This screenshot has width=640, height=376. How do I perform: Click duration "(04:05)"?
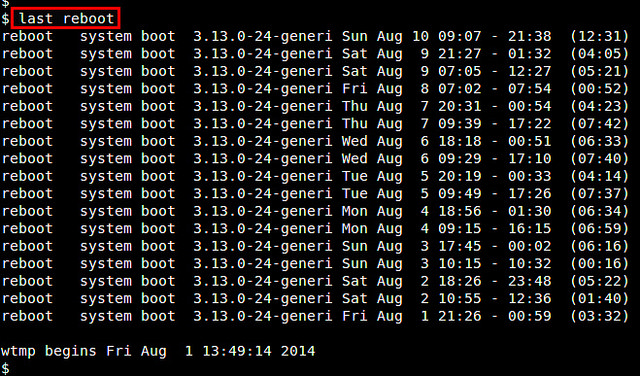pos(599,54)
